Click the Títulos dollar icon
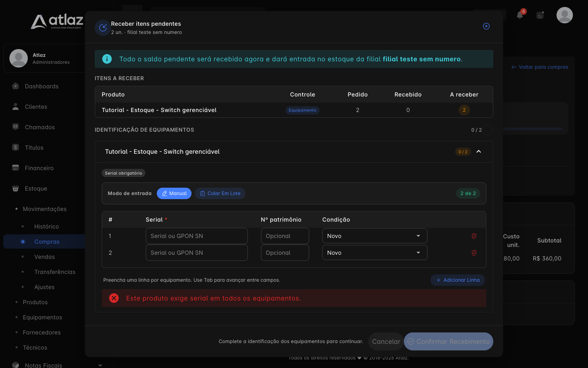Screen dimensions: 588x368 (x=16, y=147)
